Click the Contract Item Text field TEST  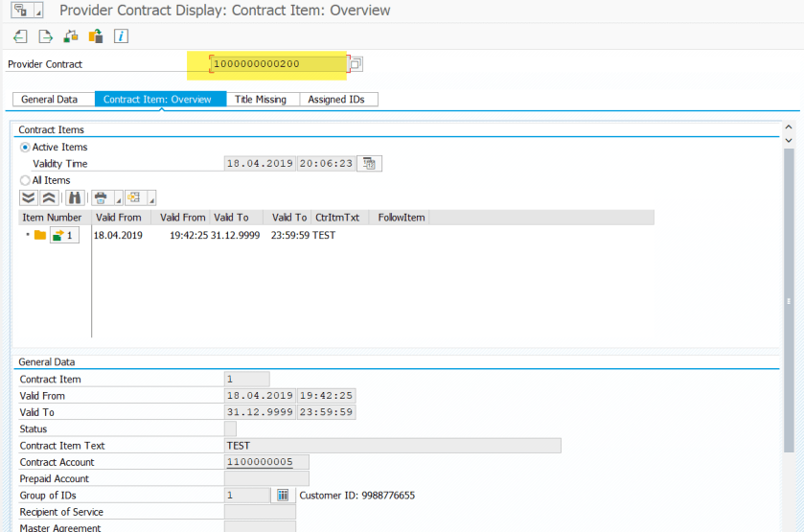393,446
